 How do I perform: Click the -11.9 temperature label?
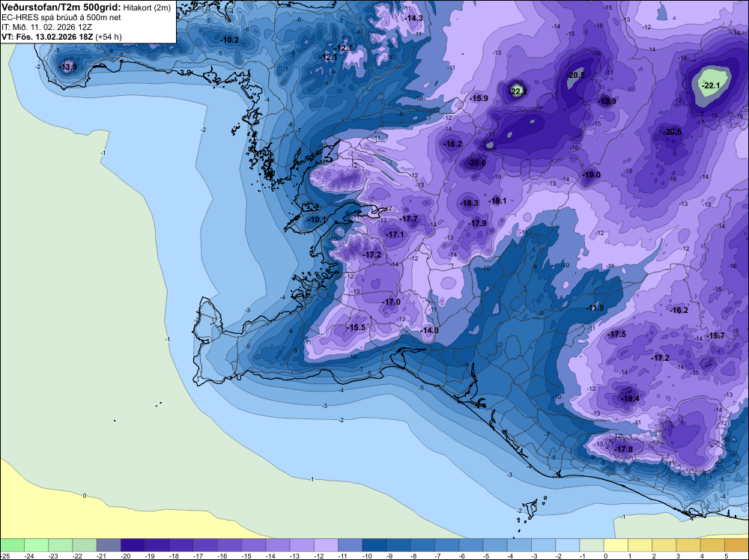pyautogui.click(x=595, y=308)
